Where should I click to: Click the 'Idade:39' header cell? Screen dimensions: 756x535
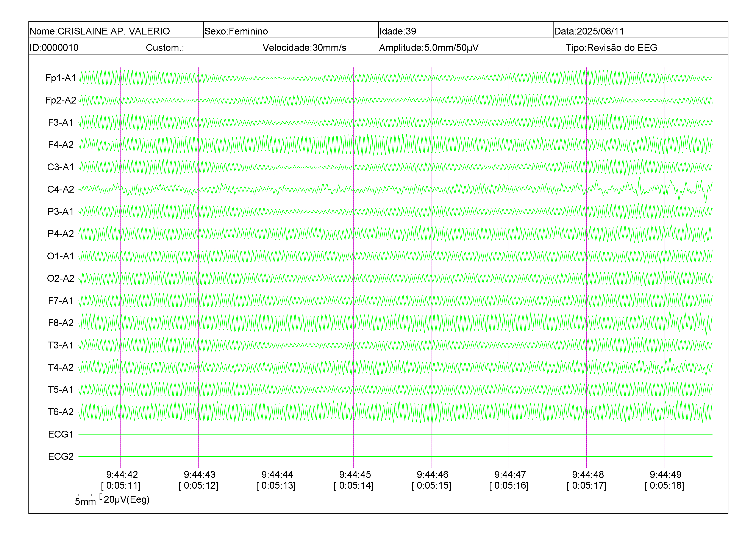[465, 30]
